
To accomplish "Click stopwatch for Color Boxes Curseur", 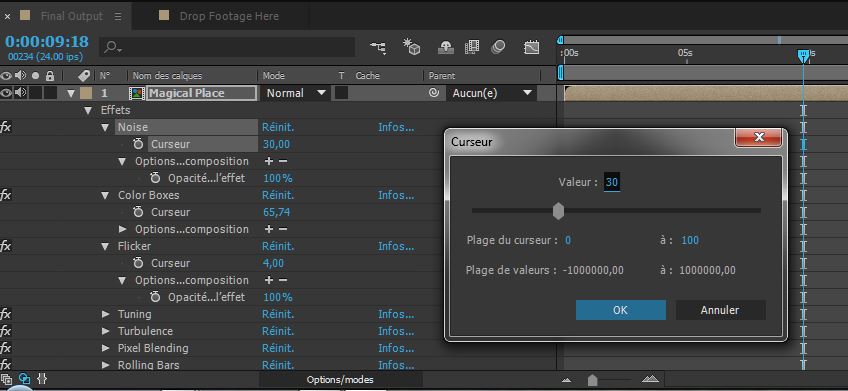I will tap(138, 212).
